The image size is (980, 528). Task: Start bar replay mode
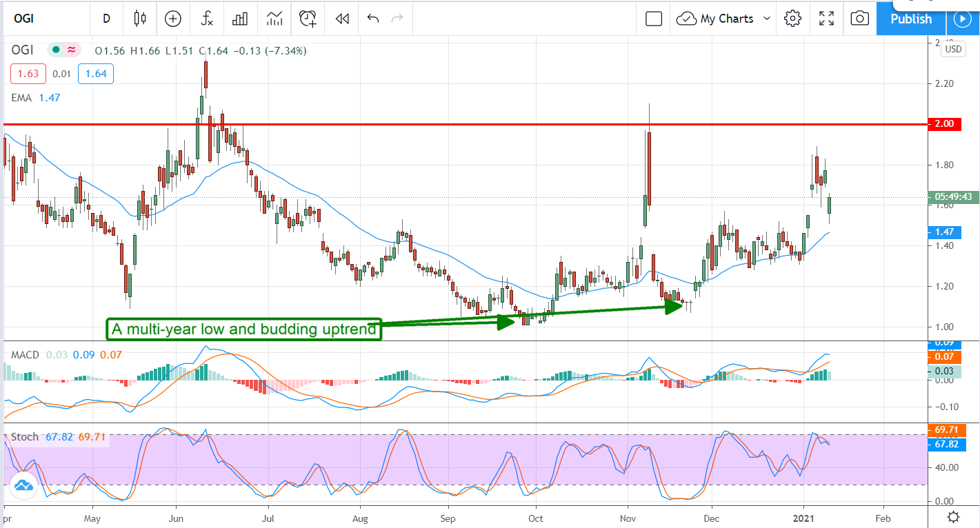click(x=341, y=19)
